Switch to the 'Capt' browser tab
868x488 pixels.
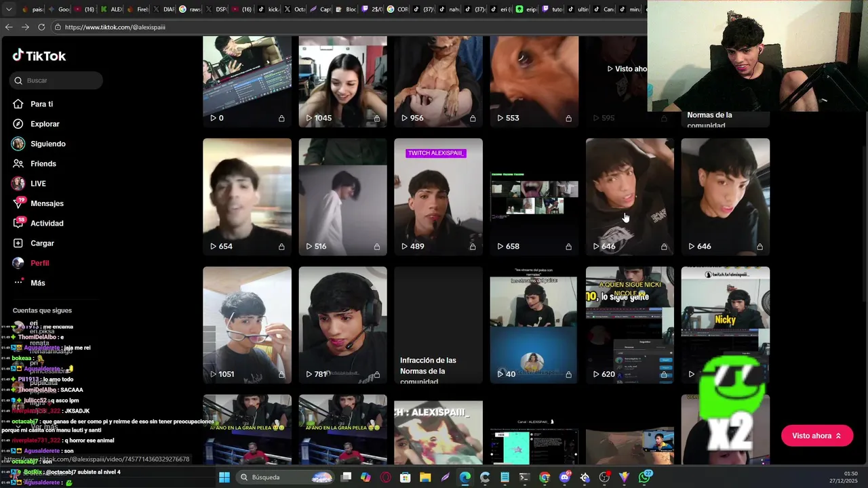click(x=320, y=9)
